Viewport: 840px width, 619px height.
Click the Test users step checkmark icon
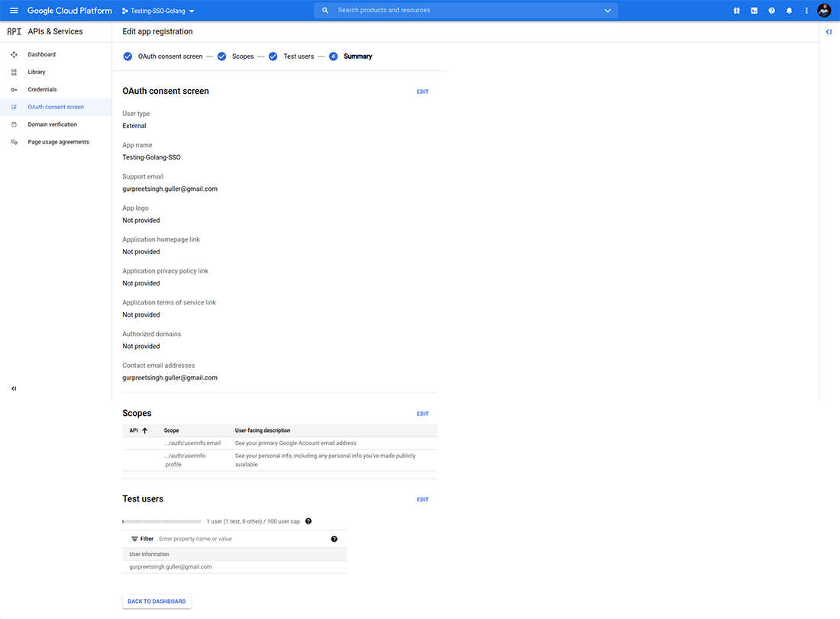point(273,56)
